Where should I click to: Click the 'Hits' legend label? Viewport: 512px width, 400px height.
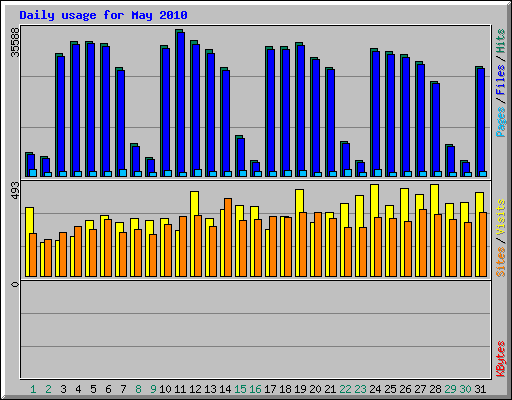[x=500, y=41]
